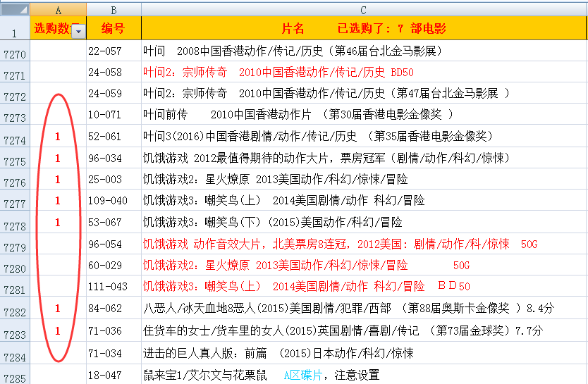The width and height of the screenshot is (588, 384).
Task: Click quantity 1 in row 7278
Action: coord(58,222)
